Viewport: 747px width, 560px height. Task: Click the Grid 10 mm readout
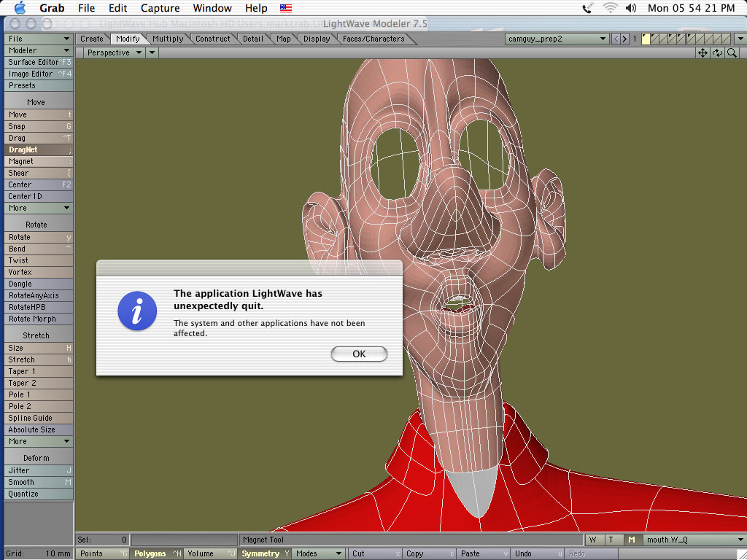tap(39, 553)
